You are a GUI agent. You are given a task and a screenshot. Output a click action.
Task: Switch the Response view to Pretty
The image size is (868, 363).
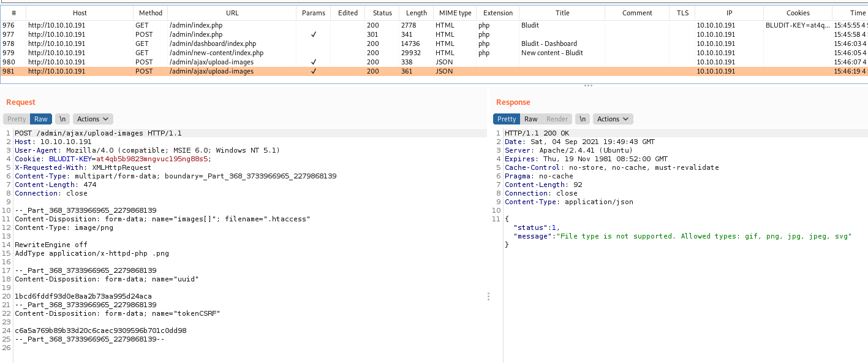tap(507, 119)
